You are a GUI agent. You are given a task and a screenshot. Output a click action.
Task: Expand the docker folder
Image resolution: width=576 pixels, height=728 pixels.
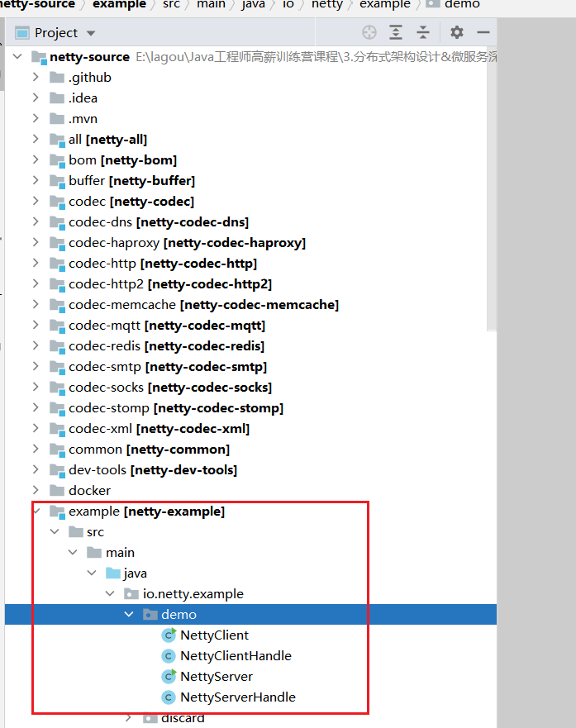[x=36, y=490]
